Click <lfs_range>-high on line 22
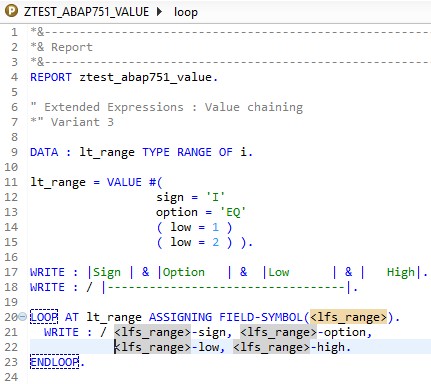The width and height of the screenshot is (431, 384). coord(291,347)
